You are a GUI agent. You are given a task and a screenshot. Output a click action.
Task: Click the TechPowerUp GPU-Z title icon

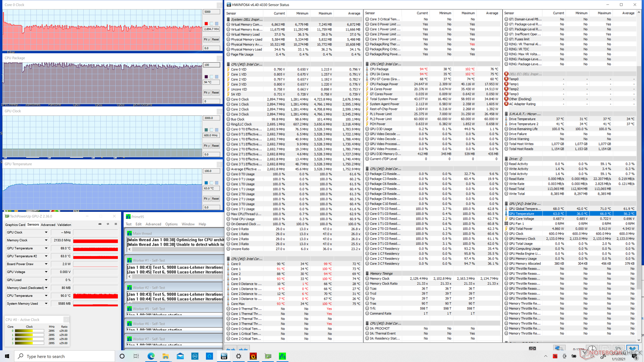7,217
